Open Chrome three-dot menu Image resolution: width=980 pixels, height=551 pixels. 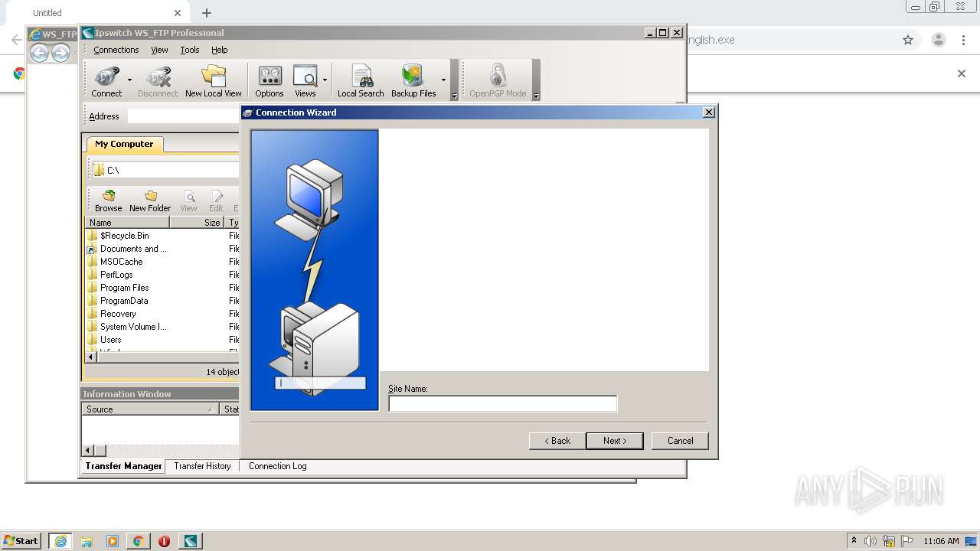coord(964,40)
